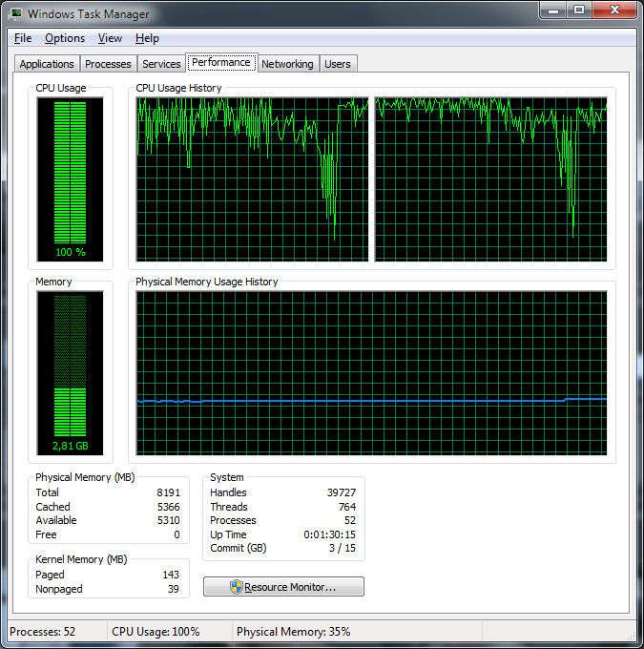Image resolution: width=644 pixels, height=649 pixels.
Task: Click the 'Cached' label
Action: 53,507
